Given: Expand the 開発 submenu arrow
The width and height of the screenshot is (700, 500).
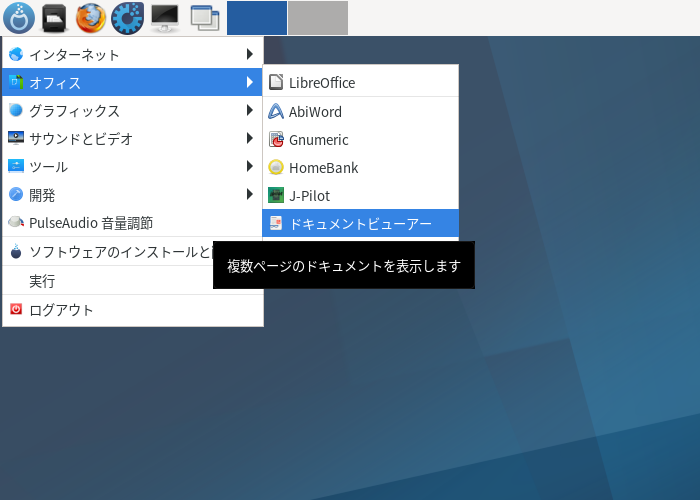Looking at the screenshot, I should (250, 194).
